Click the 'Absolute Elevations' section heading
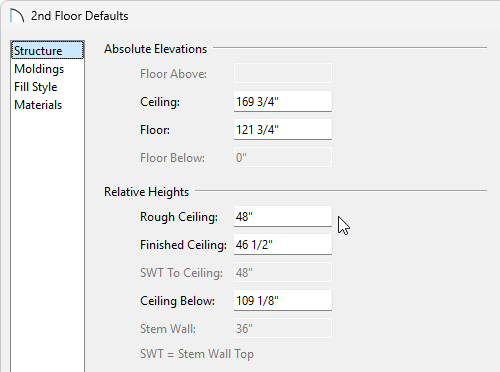The image size is (500, 372). click(x=155, y=49)
